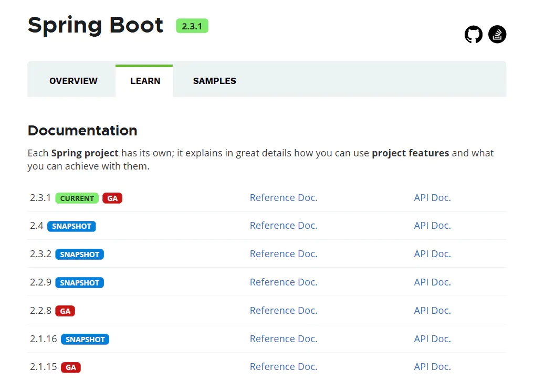
Task: Open API Doc. for 2.3.2 snapshot
Action: (x=432, y=253)
